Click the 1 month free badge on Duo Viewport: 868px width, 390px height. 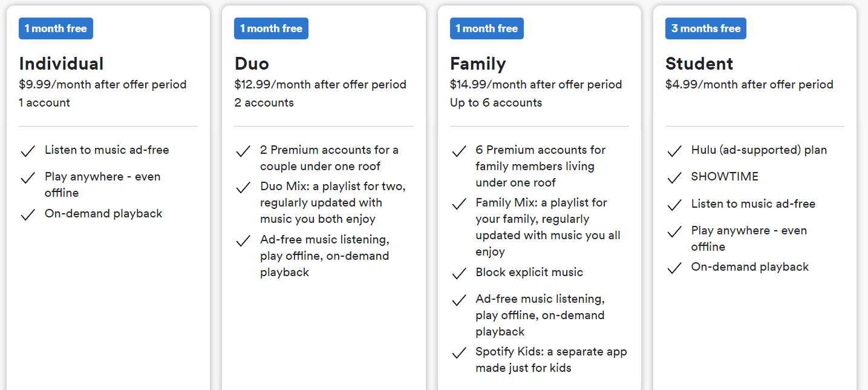coord(271,28)
